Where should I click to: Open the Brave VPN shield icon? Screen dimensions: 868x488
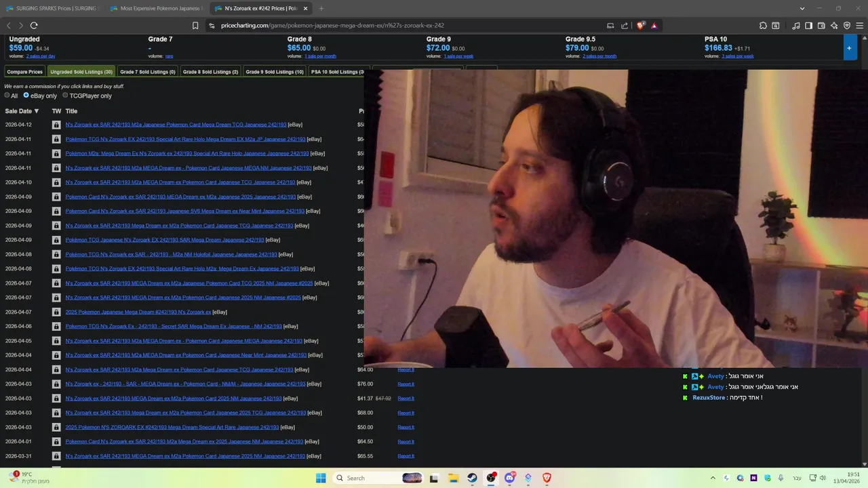click(x=847, y=26)
